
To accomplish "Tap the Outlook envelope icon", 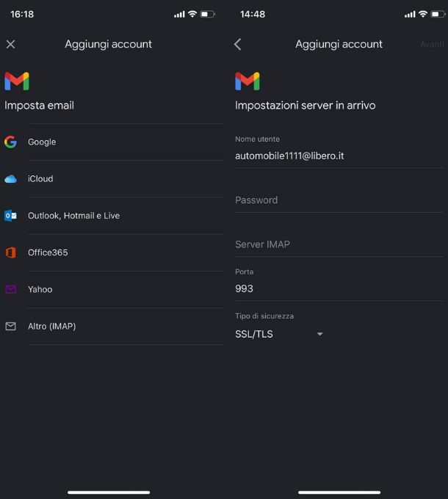I will click(10, 216).
